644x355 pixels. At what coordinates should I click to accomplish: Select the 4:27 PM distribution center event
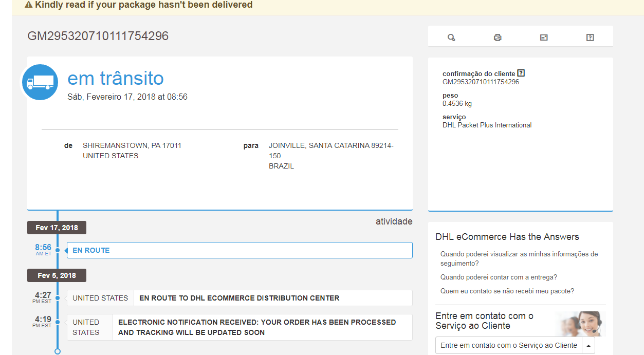coord(240,298)
